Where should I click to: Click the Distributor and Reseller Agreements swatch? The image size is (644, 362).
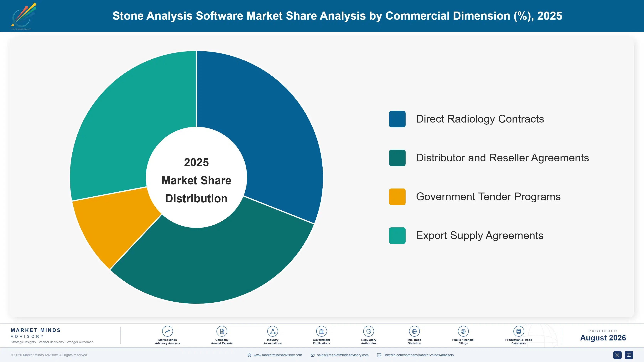coord(397,158)
